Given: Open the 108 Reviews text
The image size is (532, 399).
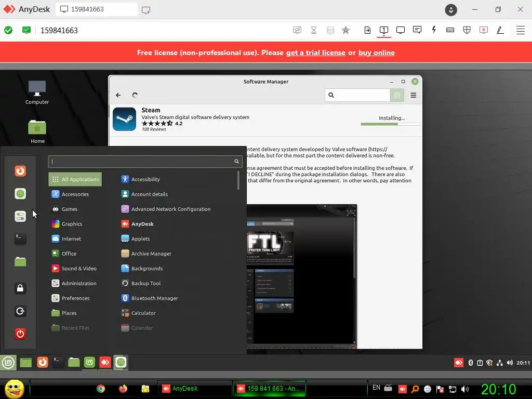Looking at the screenshot, I should [x=154, y=129].
